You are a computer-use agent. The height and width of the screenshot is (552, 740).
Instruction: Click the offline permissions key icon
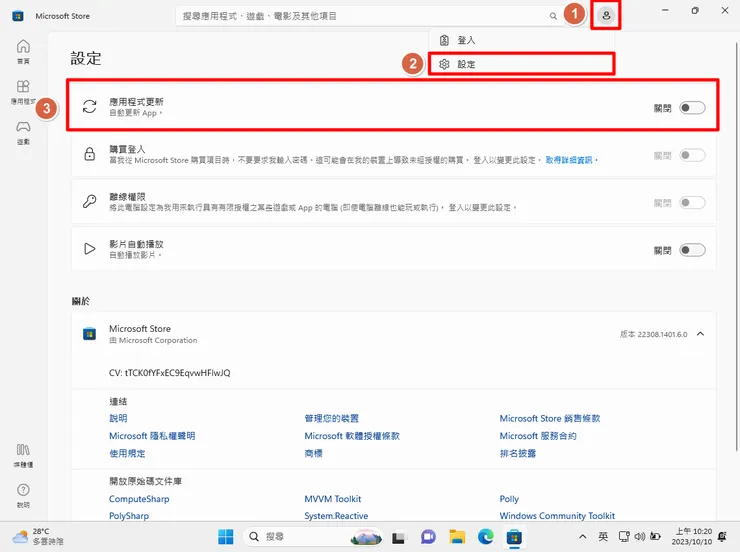point(90,201)
